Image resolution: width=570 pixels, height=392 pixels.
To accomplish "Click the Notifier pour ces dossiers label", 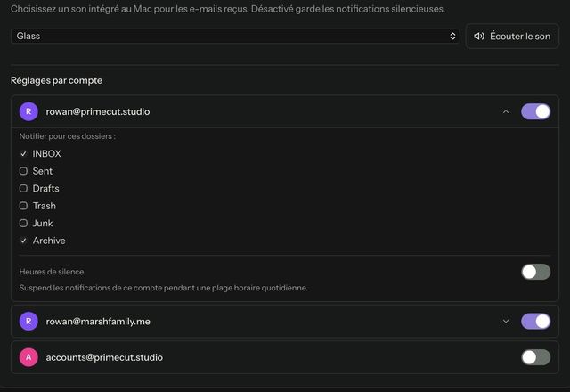I will coord(68,136).
